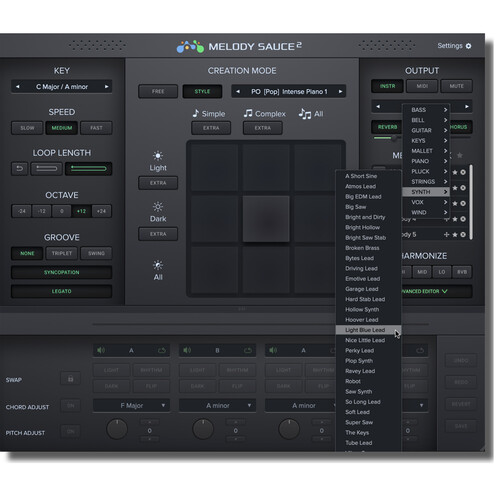Viewport: 500px width, 500px height.
Task: Select the Complex double-note icon
Action: [x=248, y=113]
